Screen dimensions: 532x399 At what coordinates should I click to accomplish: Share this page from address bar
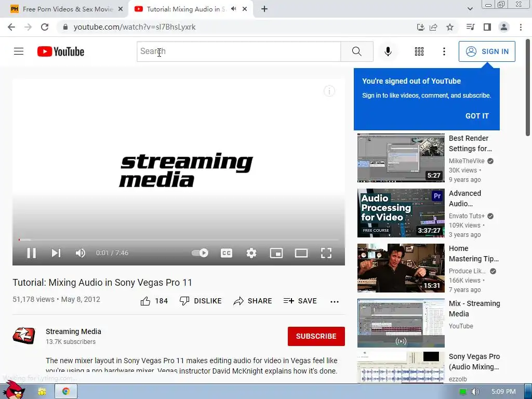click(433, 27)
